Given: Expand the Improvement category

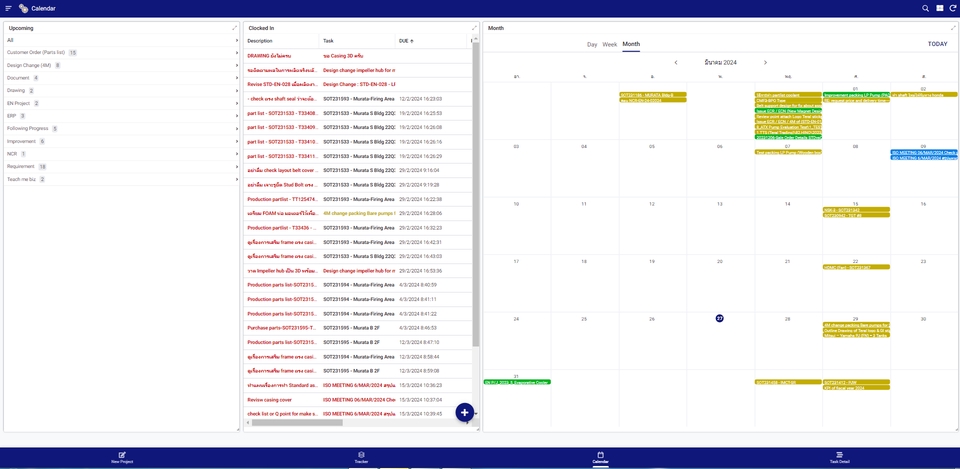Looking at the screenshot, I should click(x=121, y=141).
